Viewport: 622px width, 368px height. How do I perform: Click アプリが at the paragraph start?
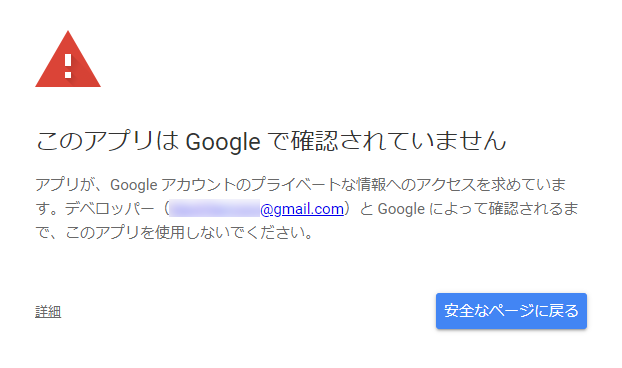point(65,185)
